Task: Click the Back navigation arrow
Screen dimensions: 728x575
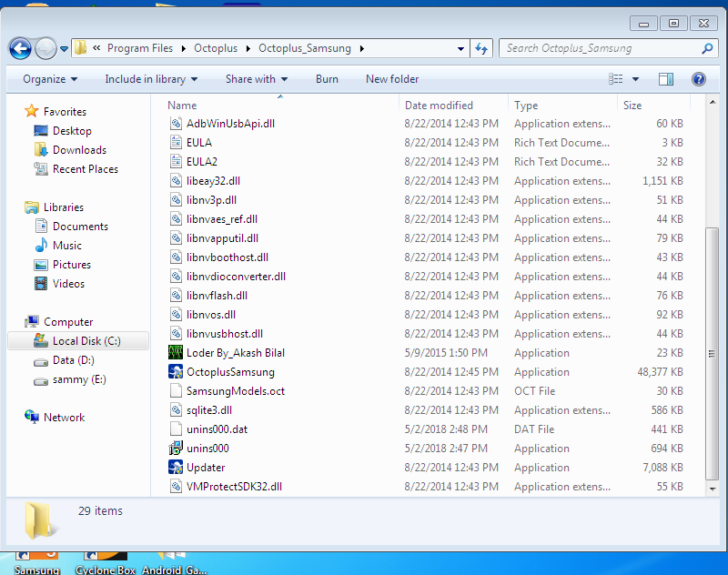Action: 20,48
